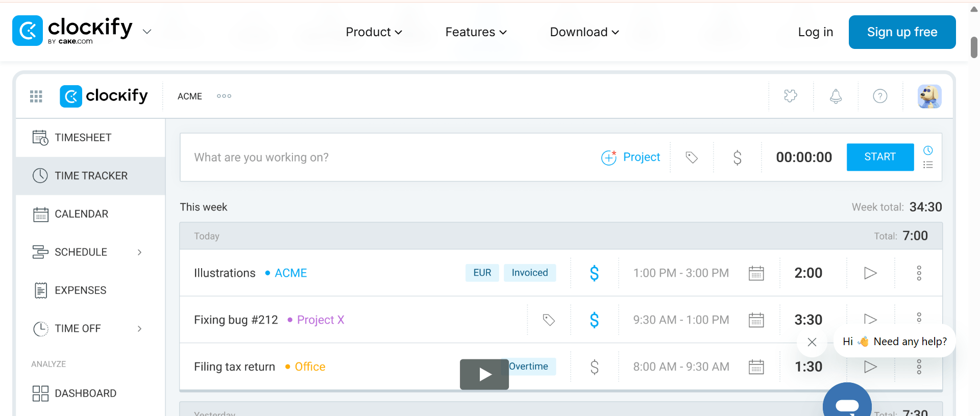Toggle billable for Filing tax return entry

(x=594, y=367)
